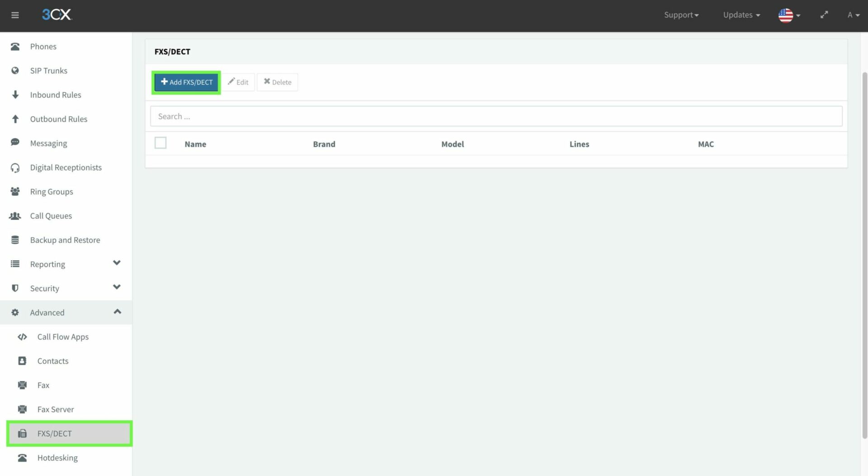Click the 3CX logo
Screen dimensions: 868x476
coord(57,14)
